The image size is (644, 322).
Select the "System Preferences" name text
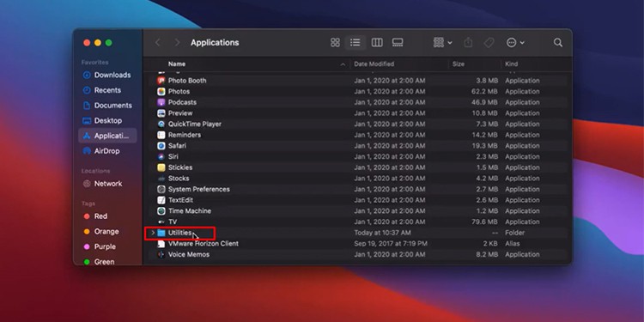[x=199, y=190]
